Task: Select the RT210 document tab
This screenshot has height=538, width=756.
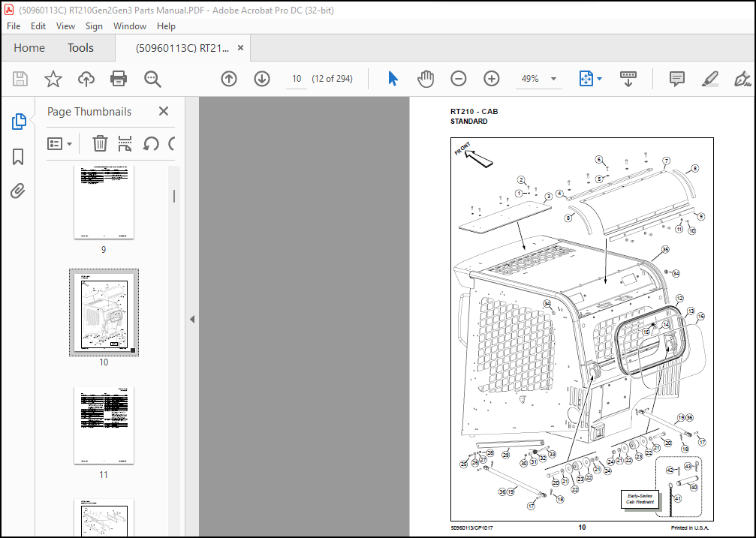Action: [x=182, y=48]
